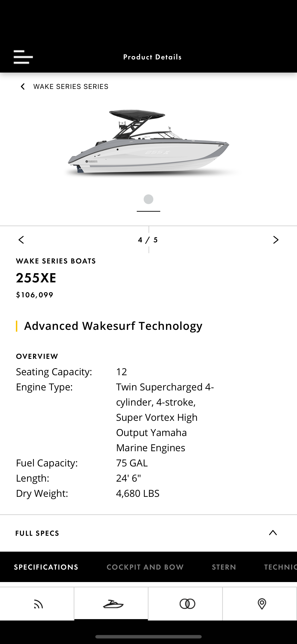Open the Stern tab
This screenshot has width=297, height=644.
coord(224,567)
